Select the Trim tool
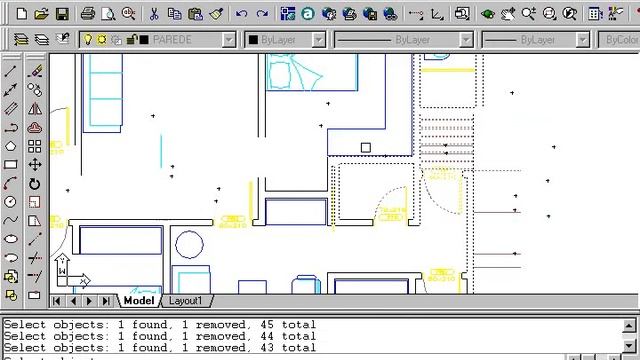This screenshot has width=640, height=360. [x=35, y=258]
